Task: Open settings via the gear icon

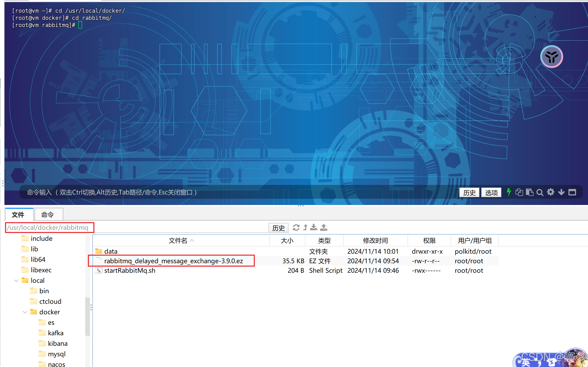Action: tap(551, 192)
